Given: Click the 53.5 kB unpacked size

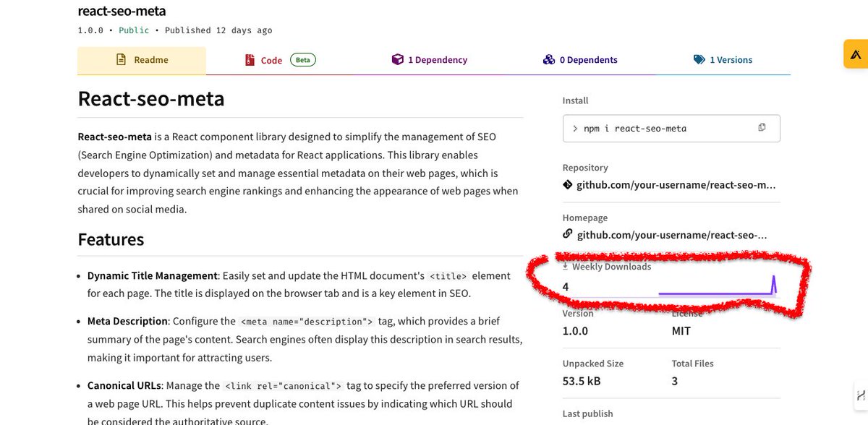Looking at the screenshot, I should tap(582, 380).
